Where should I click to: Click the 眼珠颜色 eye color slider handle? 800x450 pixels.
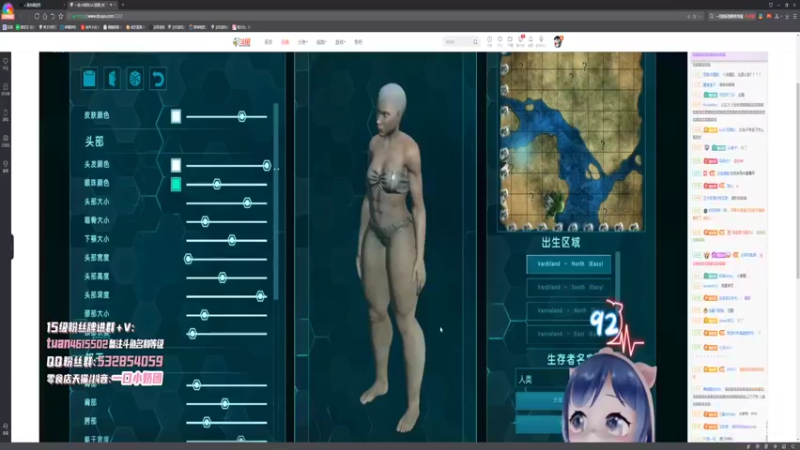coord(217,184)
